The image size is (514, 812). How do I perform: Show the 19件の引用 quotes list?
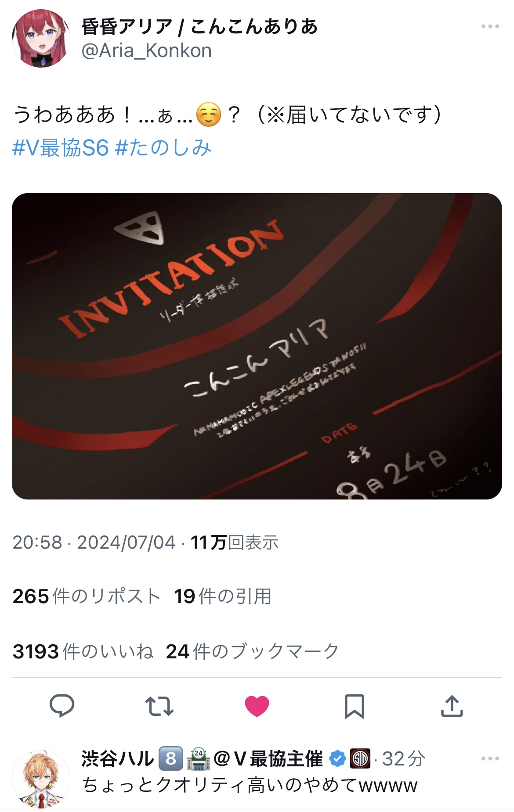223,596
